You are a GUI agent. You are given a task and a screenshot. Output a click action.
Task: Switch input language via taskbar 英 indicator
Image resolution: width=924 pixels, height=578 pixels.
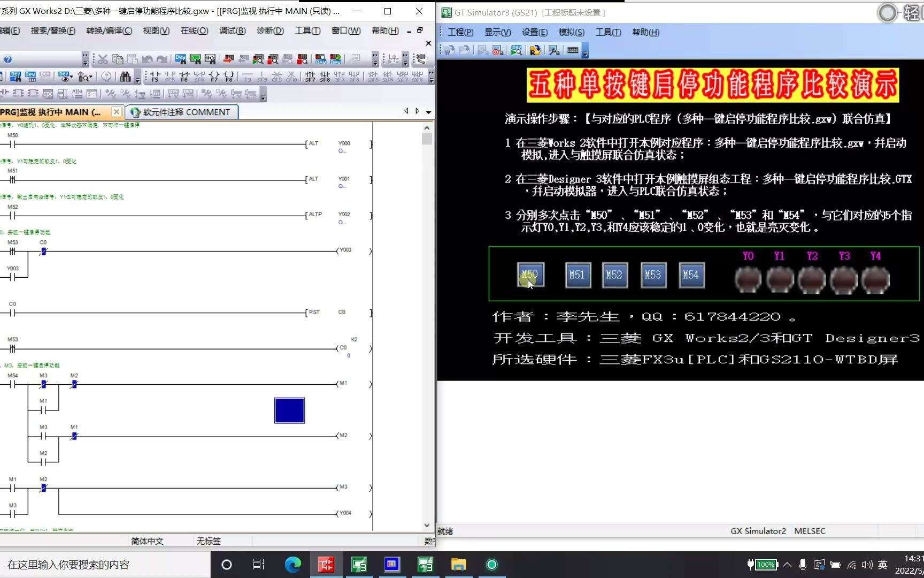click(882, 565)
